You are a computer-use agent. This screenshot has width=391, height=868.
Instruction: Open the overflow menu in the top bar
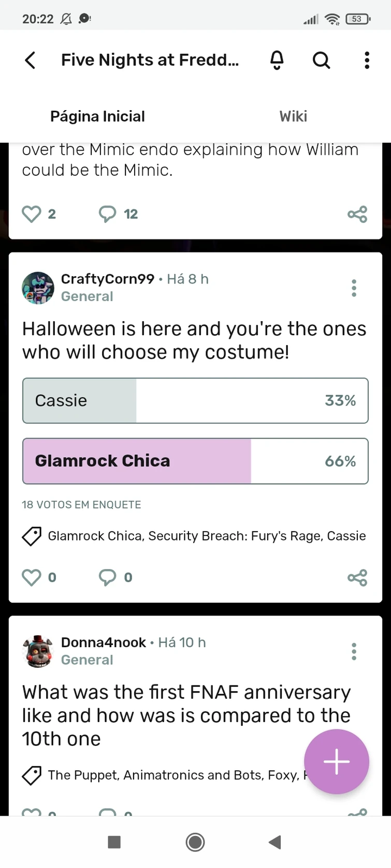coord(367,60)
